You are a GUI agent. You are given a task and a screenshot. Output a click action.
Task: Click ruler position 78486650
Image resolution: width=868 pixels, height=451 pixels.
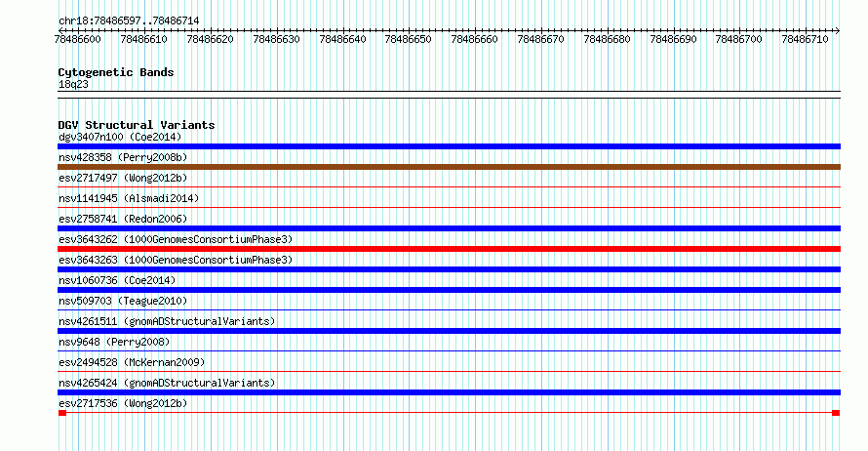click(x=408, y=39)
